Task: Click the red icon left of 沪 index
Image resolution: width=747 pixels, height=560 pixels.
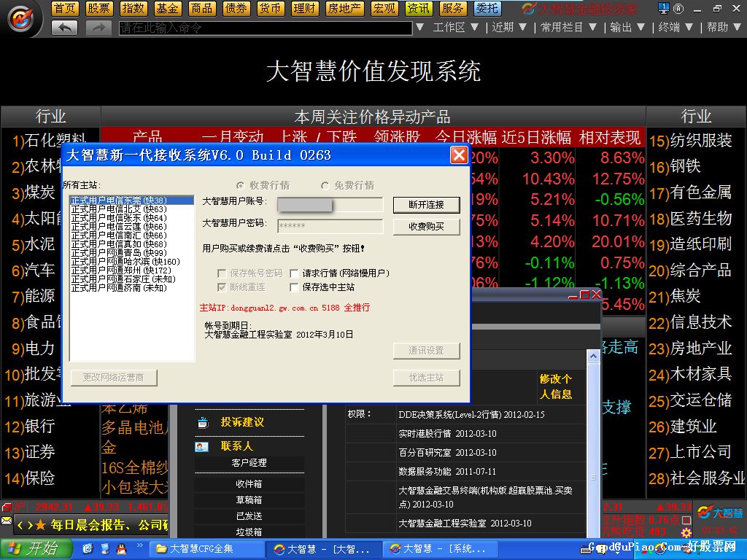Action: (7, 507)
